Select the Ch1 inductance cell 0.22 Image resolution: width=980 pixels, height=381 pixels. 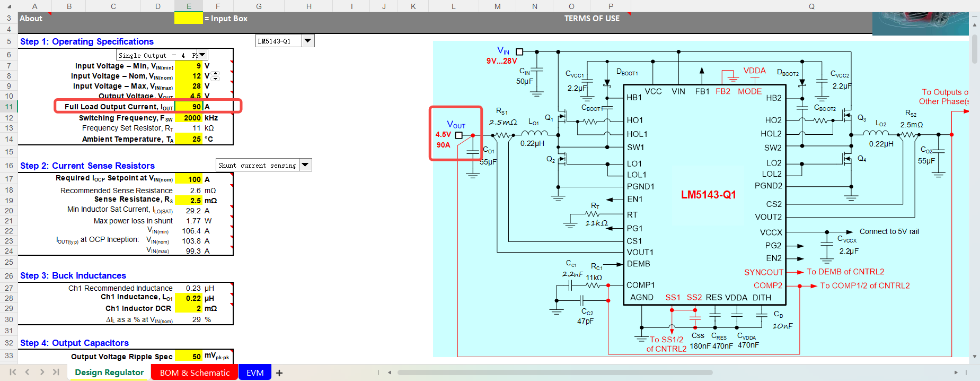pyautogui.click(x=189, y=298)
